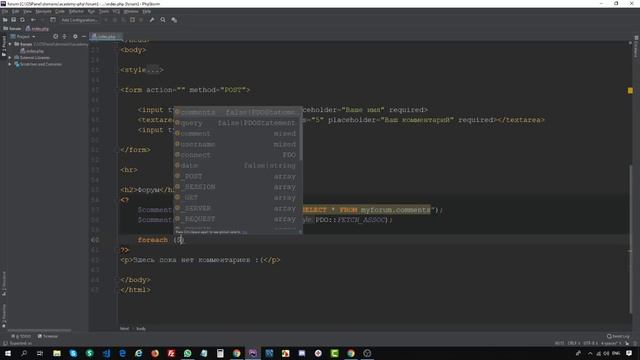Open the Project panel gear options

point(75,36)
